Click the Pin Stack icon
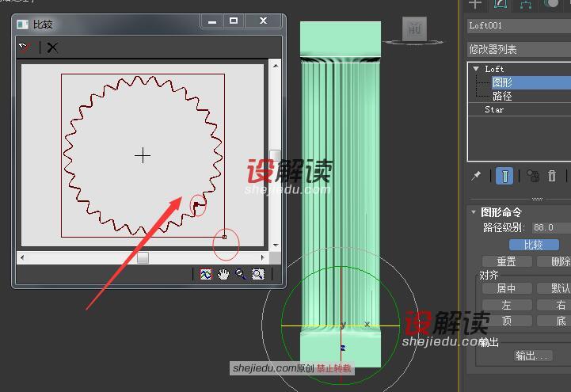571x392 pixels. [x=476, y=177]
